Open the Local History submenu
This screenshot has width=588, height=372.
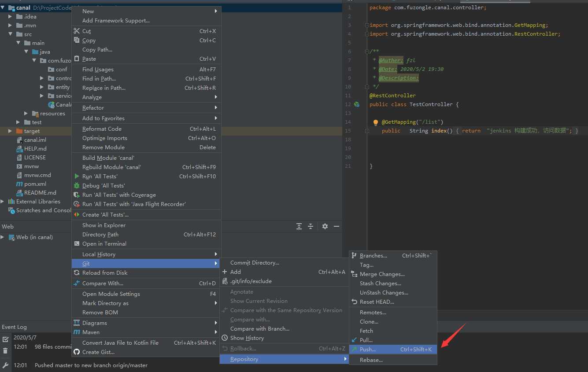(x=146, y=254)
